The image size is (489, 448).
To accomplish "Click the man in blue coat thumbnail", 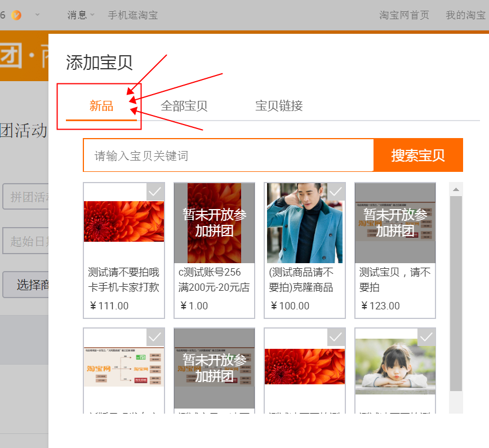I will click(304, 223).
